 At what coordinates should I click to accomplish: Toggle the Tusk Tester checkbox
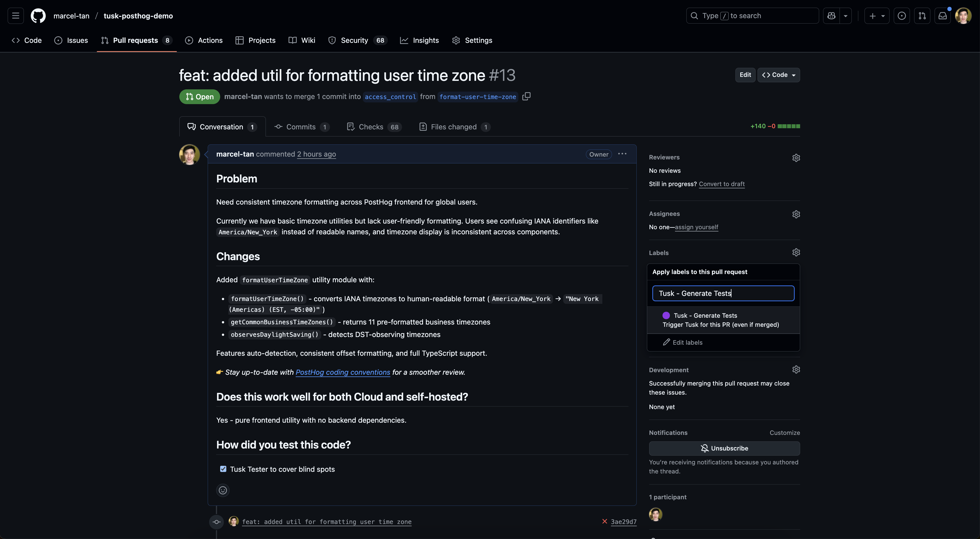[x=223, y=469]
